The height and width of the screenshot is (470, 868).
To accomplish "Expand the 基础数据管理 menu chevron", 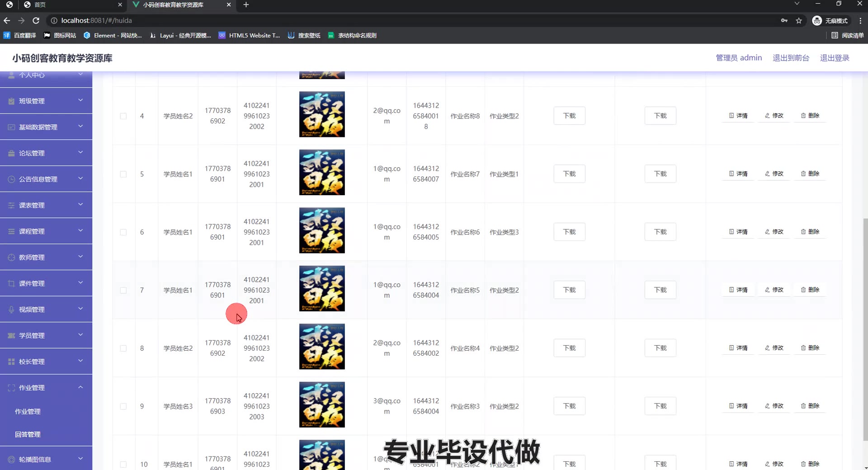I will [x=80, y=127].
